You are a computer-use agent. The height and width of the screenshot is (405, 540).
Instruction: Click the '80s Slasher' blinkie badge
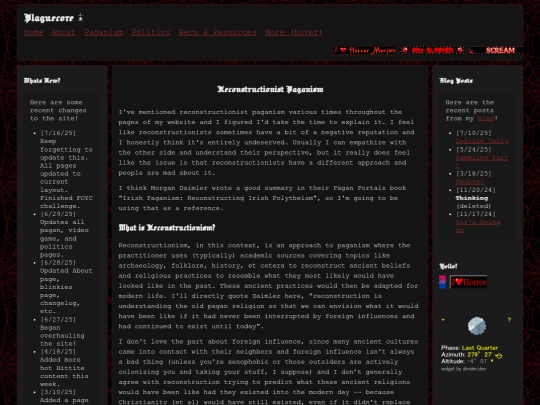(432, 50)
